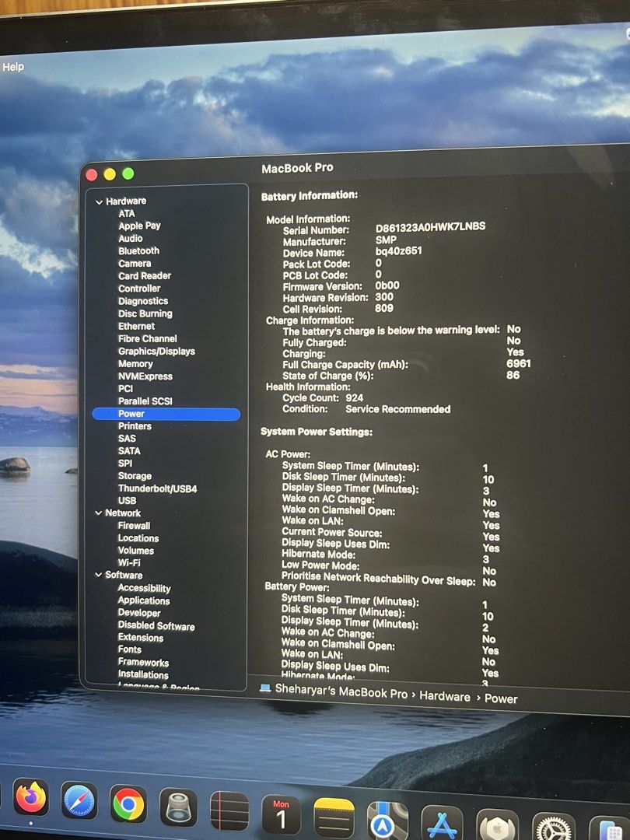Select USB in the sidebar

click(x=127, y=500)
